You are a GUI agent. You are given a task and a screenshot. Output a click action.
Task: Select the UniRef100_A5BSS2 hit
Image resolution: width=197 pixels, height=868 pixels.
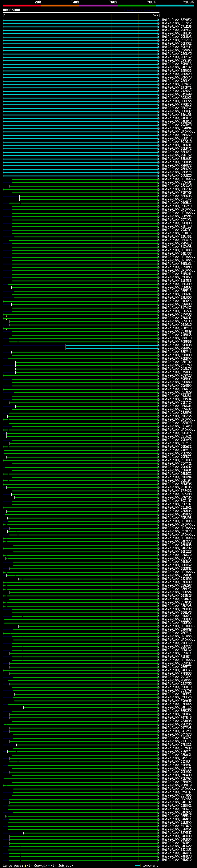click(177, 135)
